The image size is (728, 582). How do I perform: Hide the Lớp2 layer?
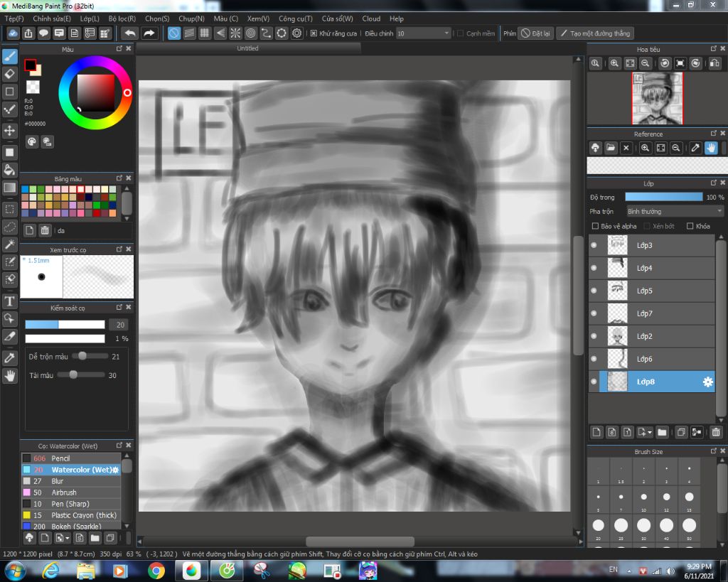coord(594,336)
